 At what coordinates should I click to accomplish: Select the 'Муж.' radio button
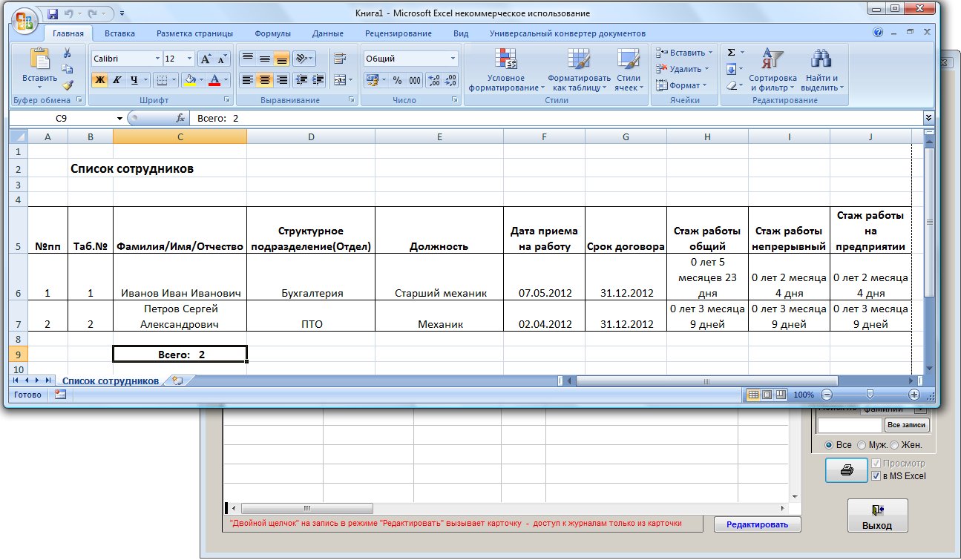862,445
